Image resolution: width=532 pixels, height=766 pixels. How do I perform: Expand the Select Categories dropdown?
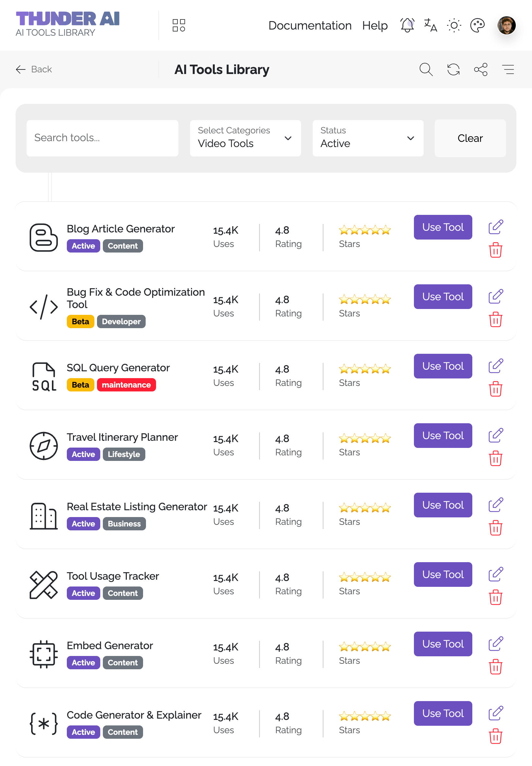245,138
